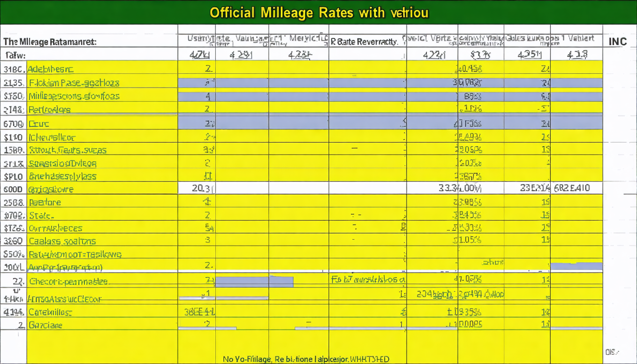Select row number 3180 header
Image resolution: width=637 pixels, height=364 pixels.
[x=13, y=69]
